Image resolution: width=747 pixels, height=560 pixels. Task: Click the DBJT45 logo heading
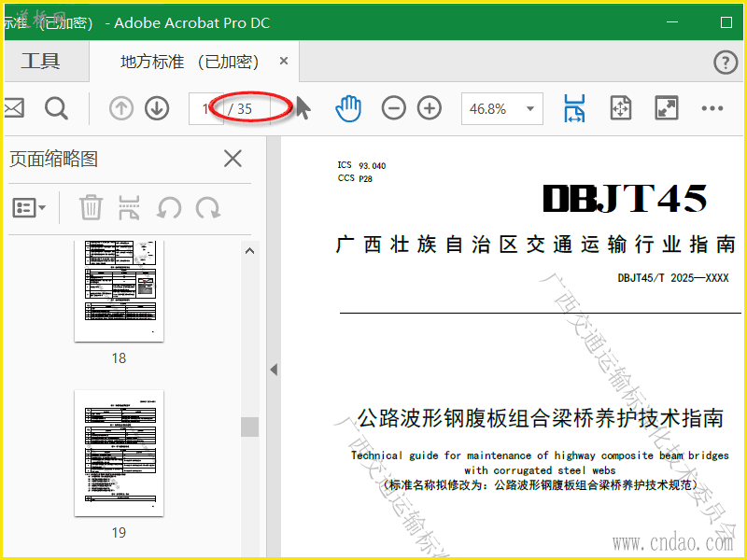click(625, 199)
